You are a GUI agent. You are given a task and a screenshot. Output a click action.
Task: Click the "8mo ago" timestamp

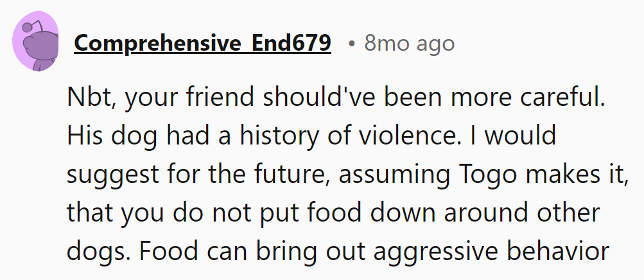tap(410, 44)
